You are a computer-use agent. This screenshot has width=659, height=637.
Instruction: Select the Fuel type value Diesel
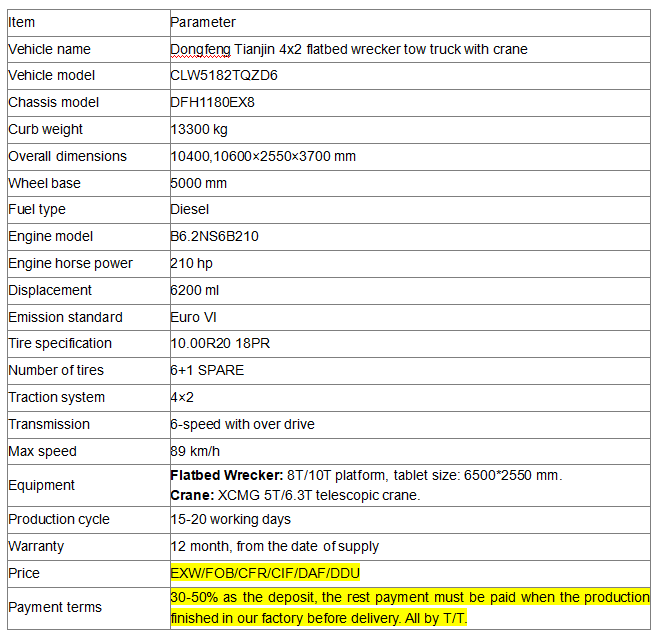190,209
